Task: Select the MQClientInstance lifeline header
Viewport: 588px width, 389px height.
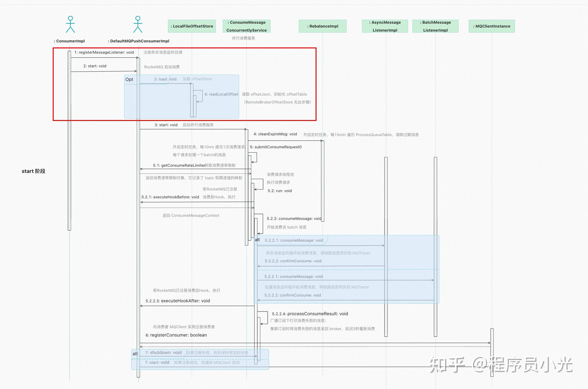Action: pyautogui.click(x=491, y=26)
